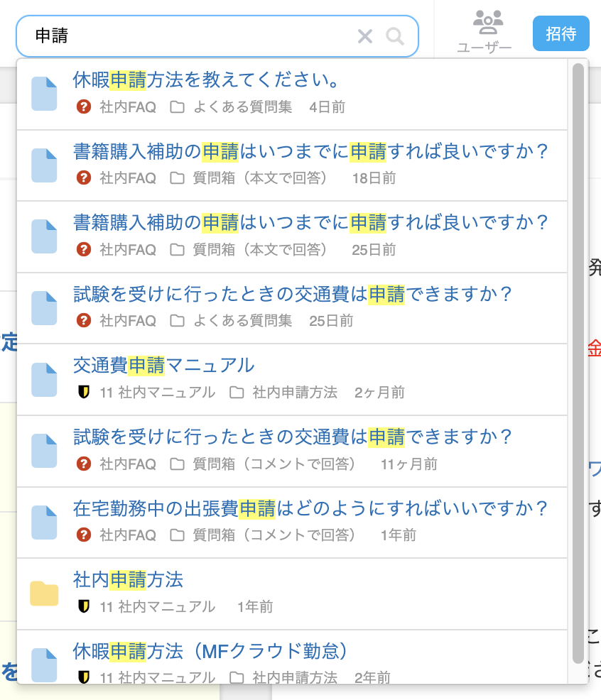The width and height of the screenshot is (601, 700).
Task: Click よくある質問集 label in 25日前 row
Action: click(x=243, y=320)
